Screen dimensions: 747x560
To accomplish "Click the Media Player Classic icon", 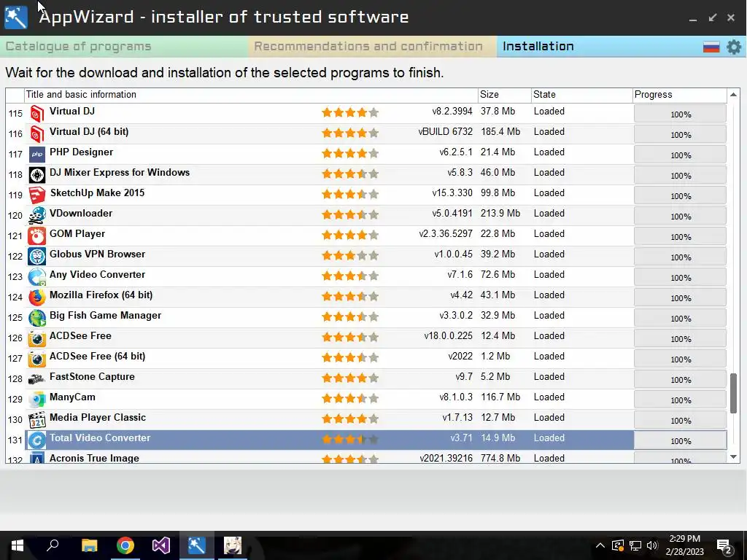I will [36, 421].
